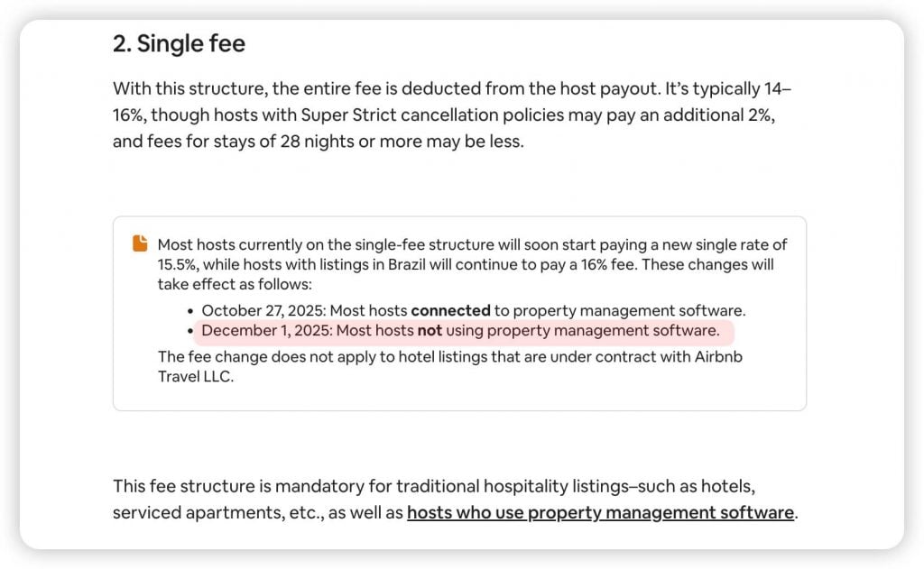Click the "2. Single fee" heading
Viewport: 924px width, 569px height.
180,43
